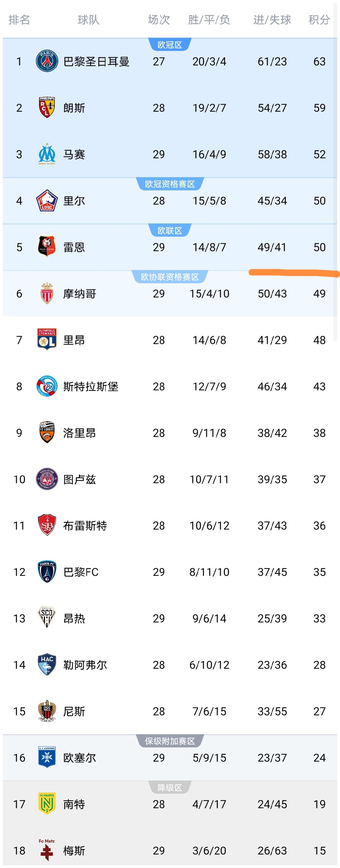Click the FC Nantes yellow badge
The image size is (340, 868).
point(47,804)
